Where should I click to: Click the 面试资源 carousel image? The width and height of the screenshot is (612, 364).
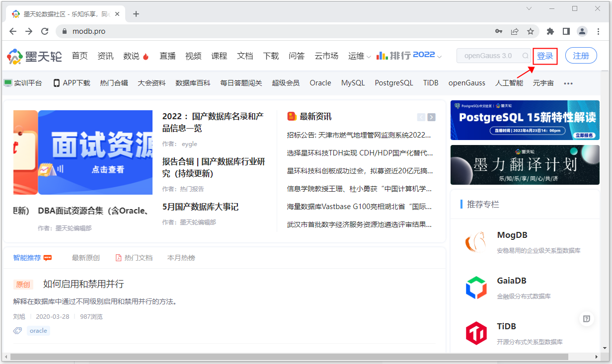click(95, 152)
